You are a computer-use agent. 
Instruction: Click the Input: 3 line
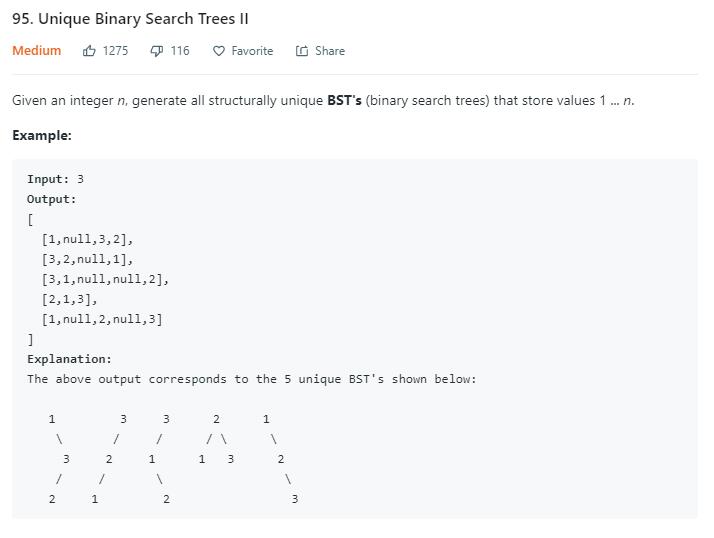point(56,179)
